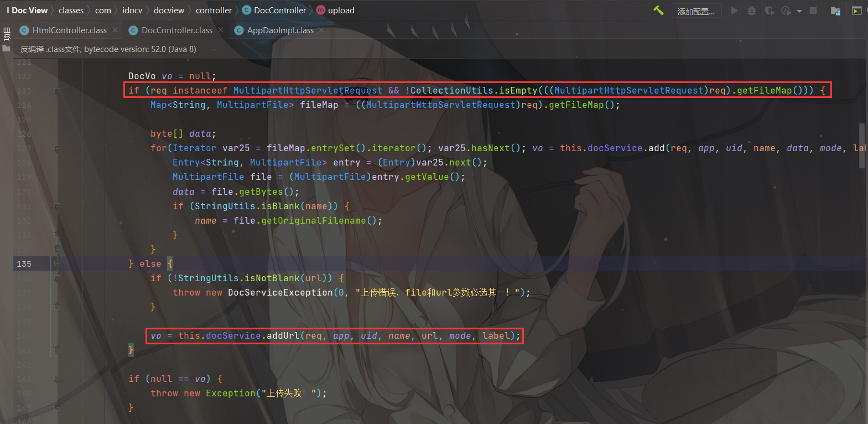Click the DocController breadcrumb label
The width and height of the screenshot is (868, 424).
coord(280,10)
